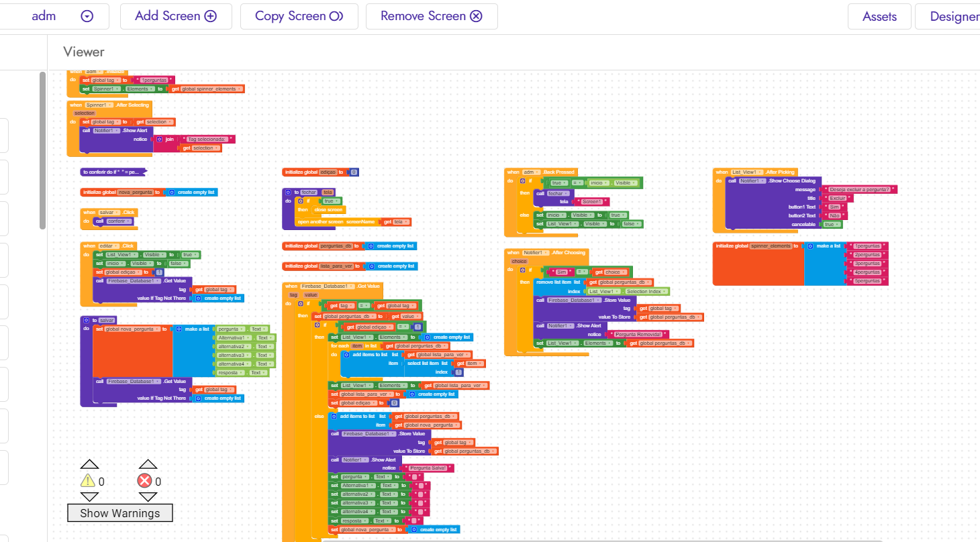The image size is (980, 542).
Task: Click the 'Pergunta Removida!' text block
Action: (638, 334)
